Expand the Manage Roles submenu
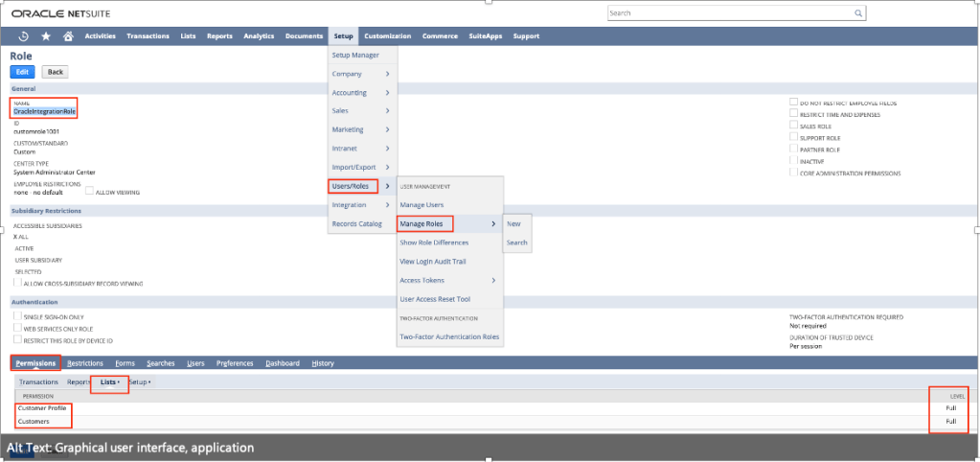The height and width of the screenshot is (462, 980). click(x=423, y=223)
